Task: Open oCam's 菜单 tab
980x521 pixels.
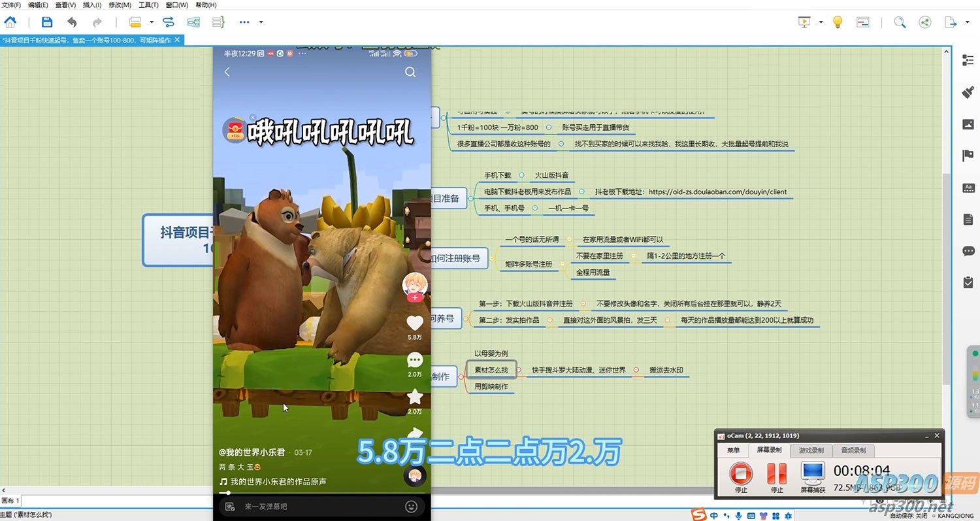Action: click(x=734, y=450)
